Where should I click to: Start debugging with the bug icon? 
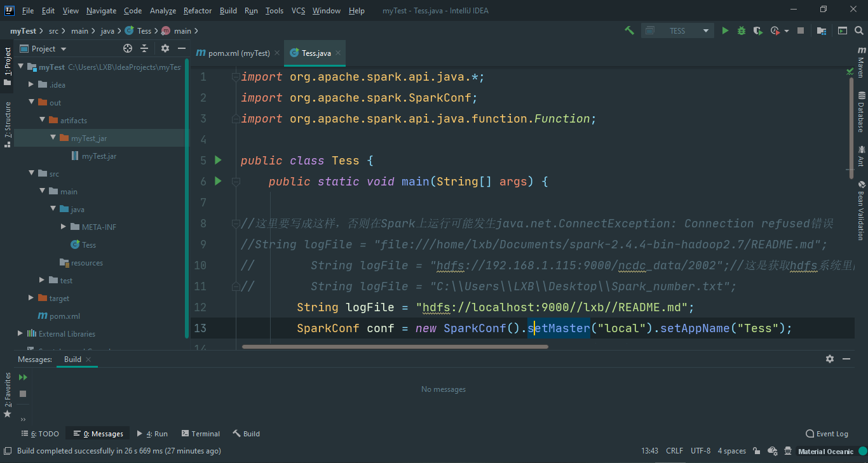741,30
